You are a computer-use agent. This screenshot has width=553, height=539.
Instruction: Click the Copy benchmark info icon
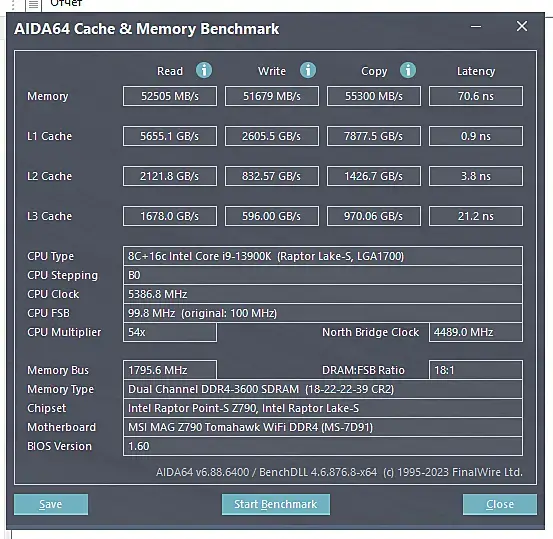point(408,70)
